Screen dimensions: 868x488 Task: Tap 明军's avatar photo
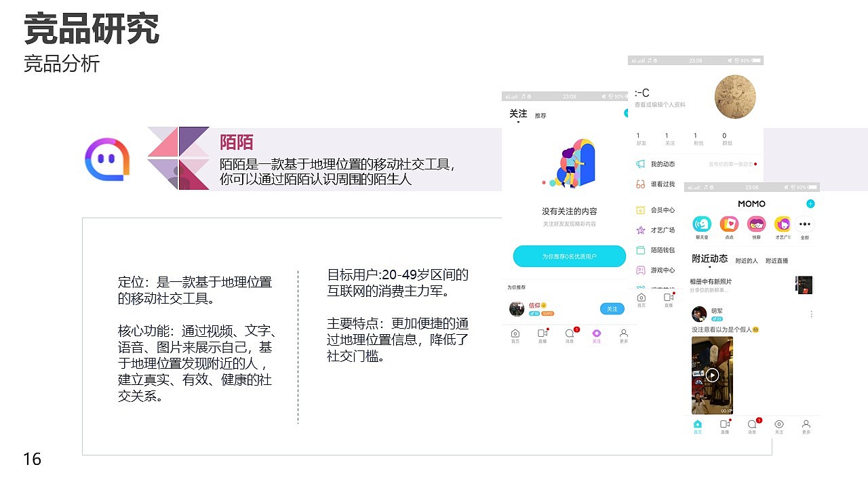tap(699, 314)
